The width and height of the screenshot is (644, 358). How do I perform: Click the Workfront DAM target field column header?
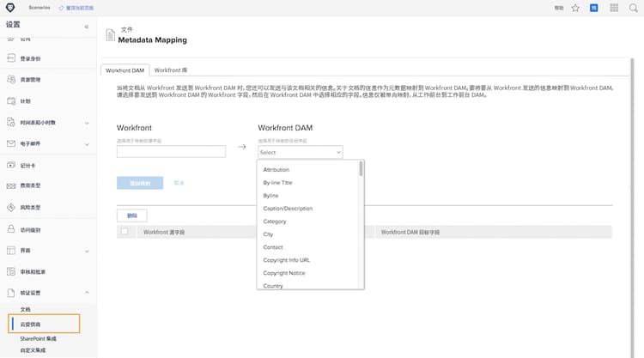pos(410,232)
